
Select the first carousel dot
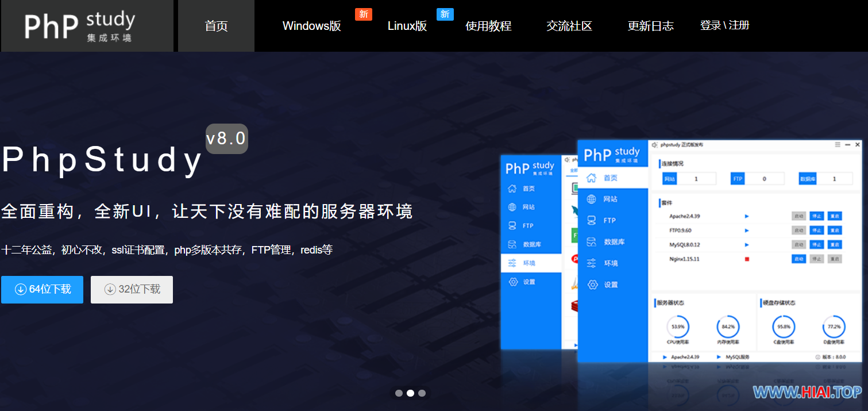(x=399, y=393)
